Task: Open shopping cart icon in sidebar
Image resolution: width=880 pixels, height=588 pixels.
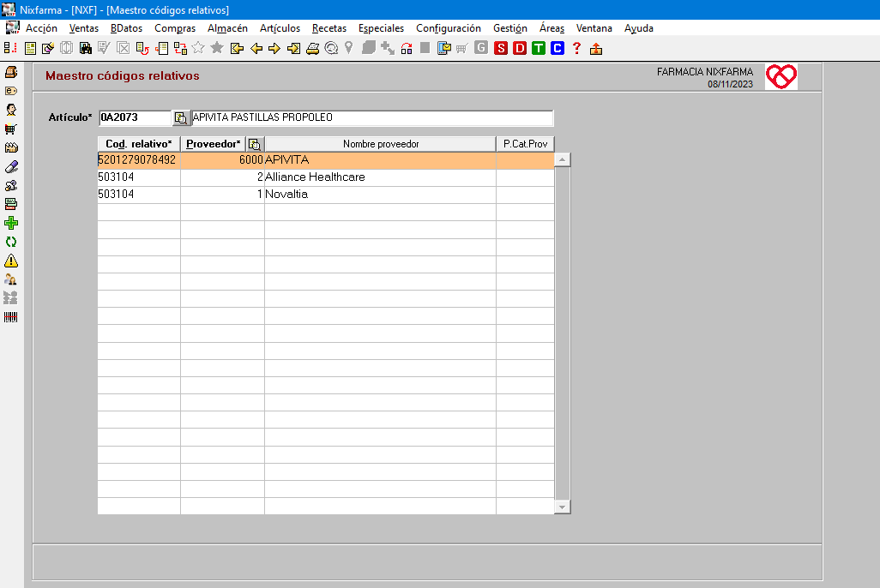Action: (10, 129)
